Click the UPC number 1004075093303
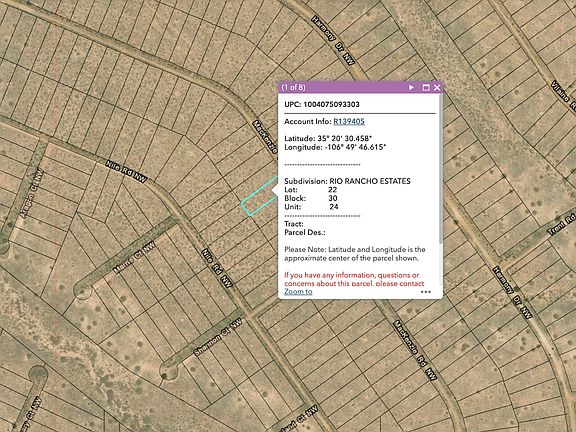The image size is (576, 432). click(x=331, y=104)
